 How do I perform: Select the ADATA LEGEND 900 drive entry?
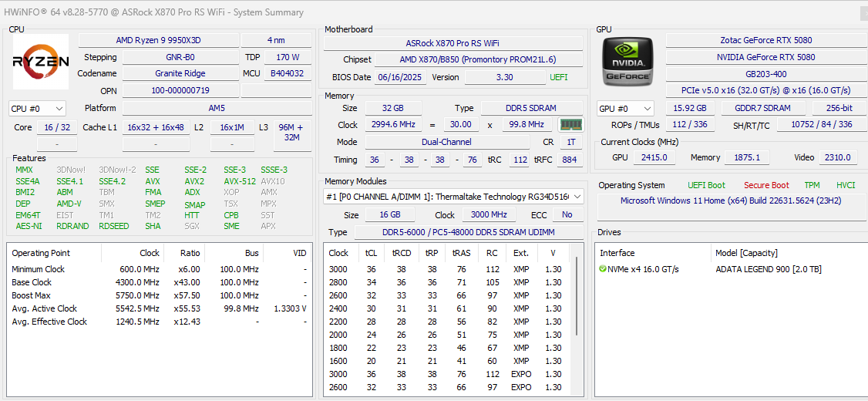pyautogui.click(x=769, y=269)
